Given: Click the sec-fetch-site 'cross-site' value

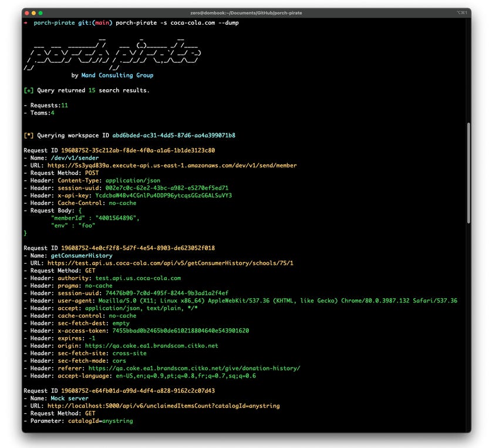Looking at the screenshot, I should coord(129,353).
